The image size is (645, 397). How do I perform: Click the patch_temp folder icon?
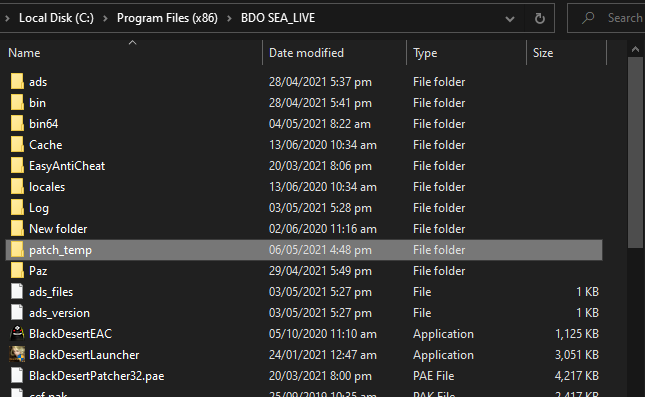pos(17,249)
